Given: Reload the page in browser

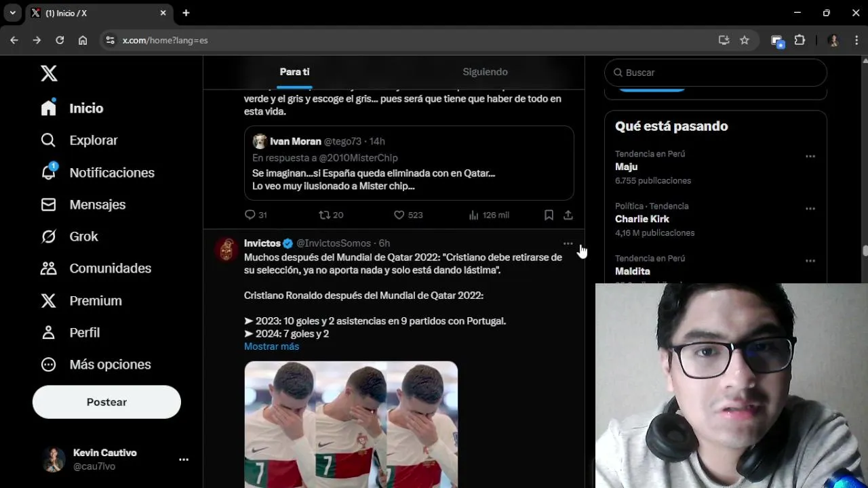Looking at the screenshot, I should tap(60, 40).
